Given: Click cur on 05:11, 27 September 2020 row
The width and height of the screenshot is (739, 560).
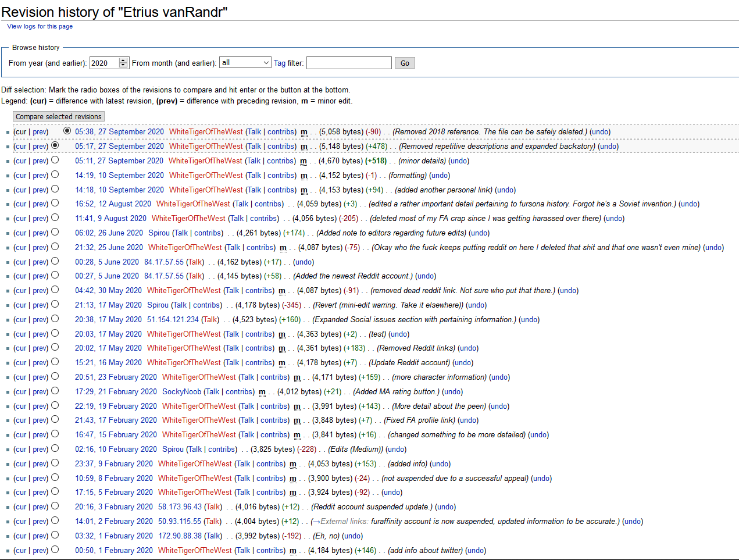Looking at the screenshot, I should (21, 161).
